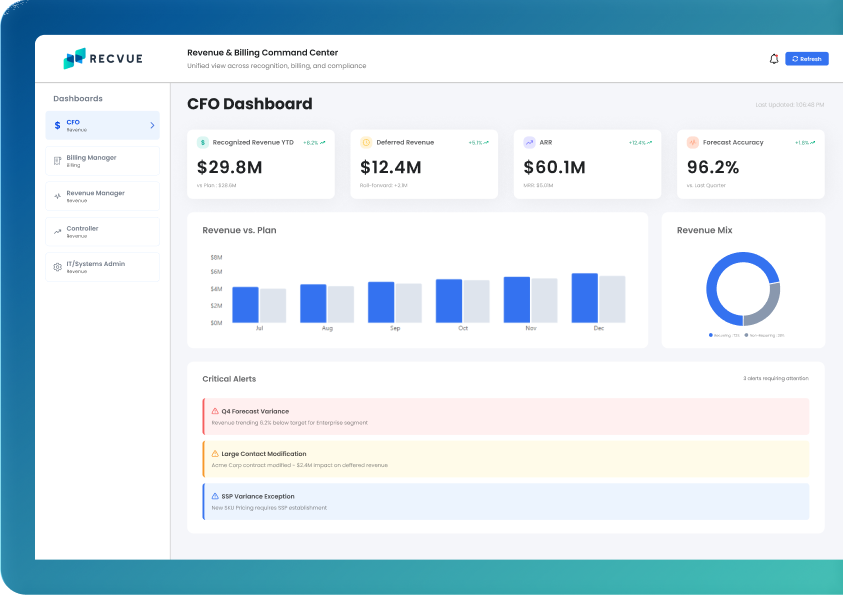The height and width of the screenshot is (595, 843).
Task: Expand the CFO item chevron arrow
Action: pos(152,125)
